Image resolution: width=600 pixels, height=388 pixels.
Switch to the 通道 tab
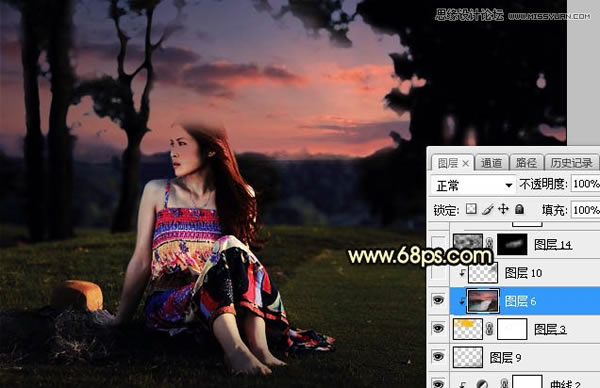click(491, 163)
